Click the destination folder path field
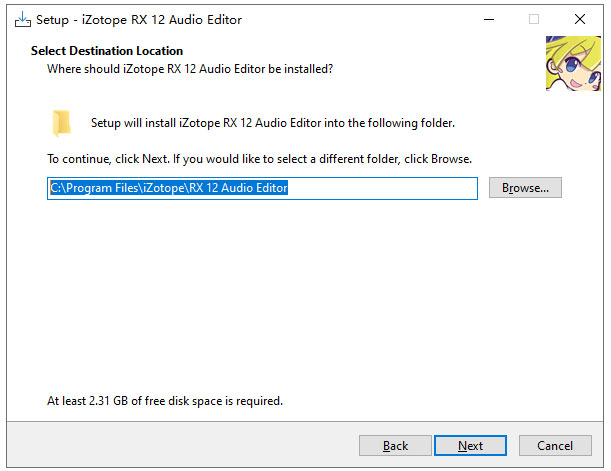The width and height of the screenshot is (611, 471). click(x=262, y=188)
